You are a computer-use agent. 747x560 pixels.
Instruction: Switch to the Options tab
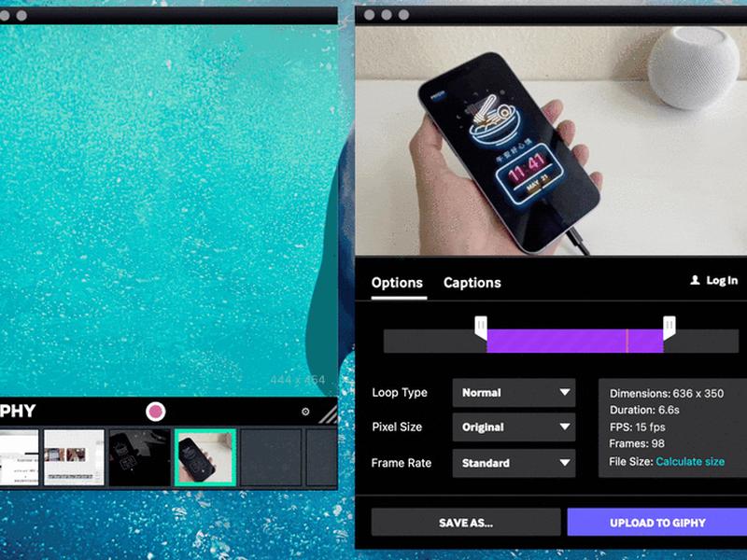coord(398,283)
